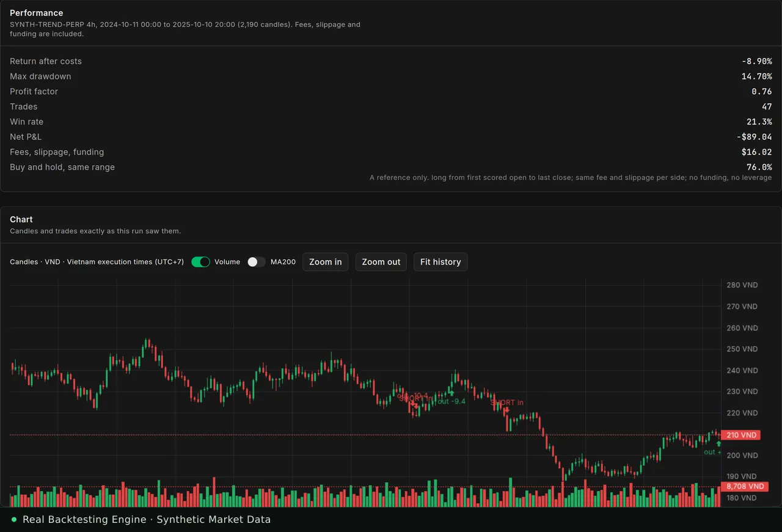
Task: Click the Zoom in button
Action: click(x=326, y=262)
